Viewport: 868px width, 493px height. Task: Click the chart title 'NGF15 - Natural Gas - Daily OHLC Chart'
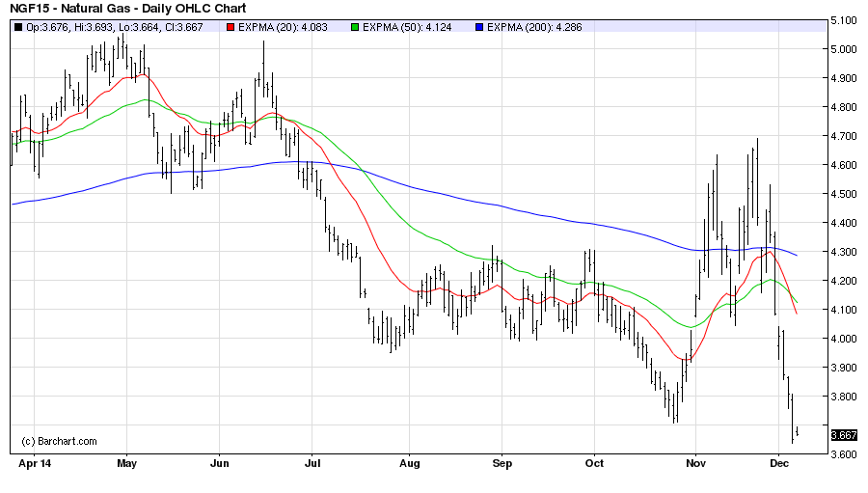128,9
